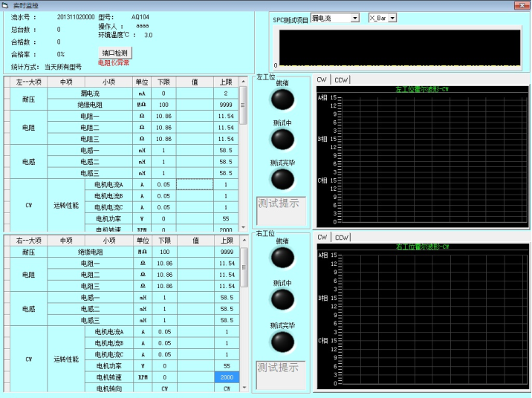Click the right station 测试完毕 indicator light

(x=282, y=341)
